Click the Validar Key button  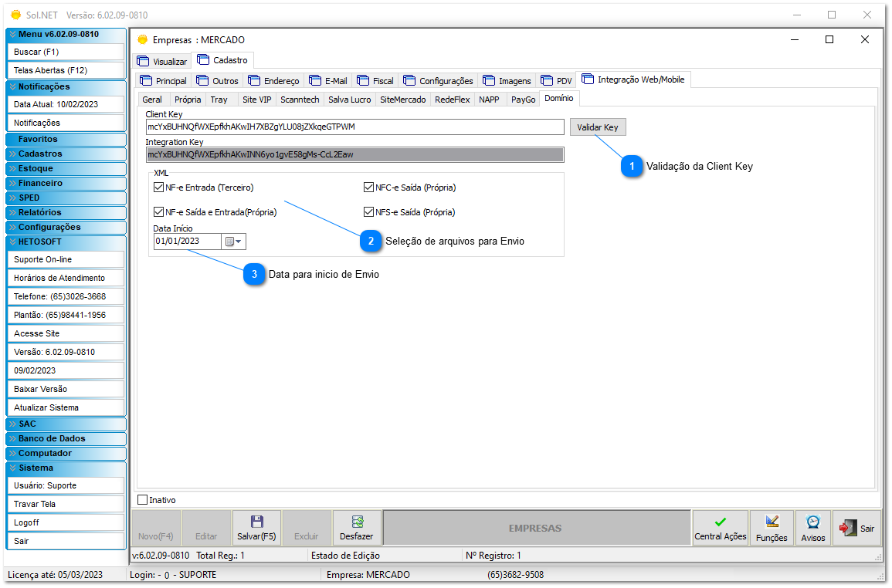click(598, 127)
